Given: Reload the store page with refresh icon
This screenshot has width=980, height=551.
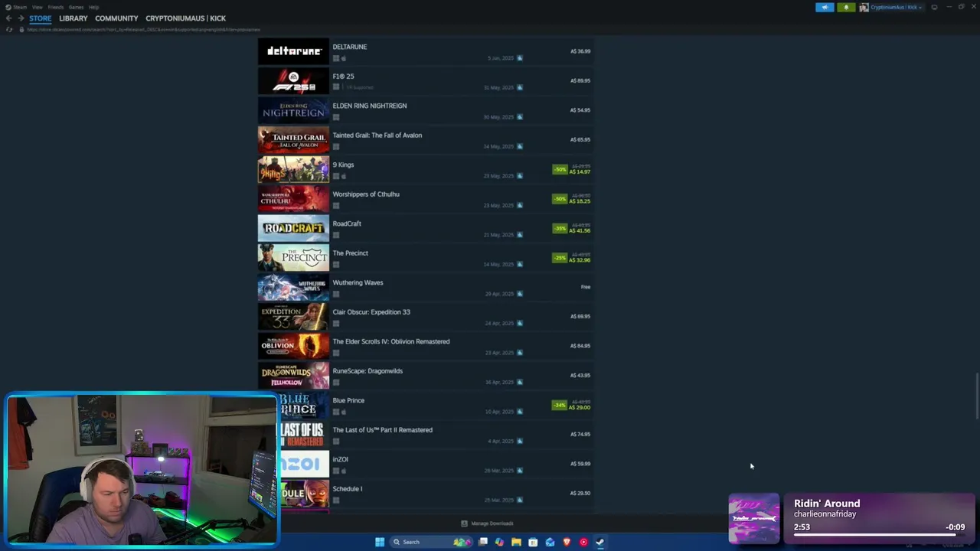Looking at the screenshot, I should click(x=9, y=29).
